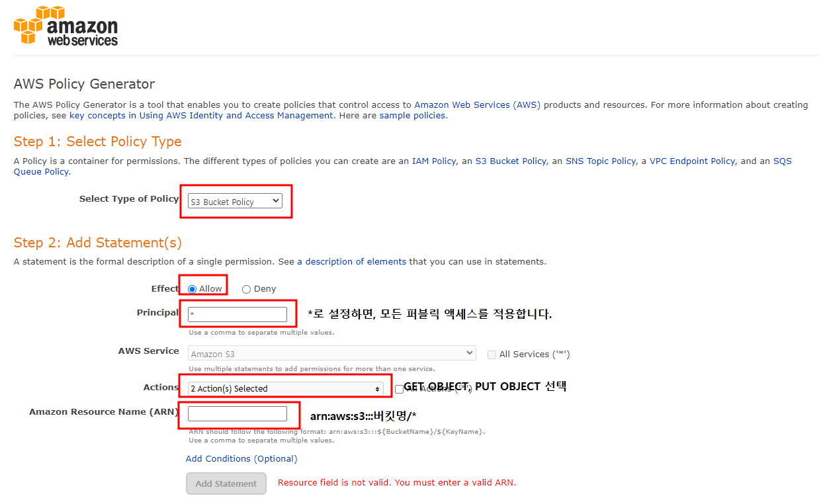Open the Amazon Web Services (AWS) link
819x504 pixels.
click(x=478, y=105)
